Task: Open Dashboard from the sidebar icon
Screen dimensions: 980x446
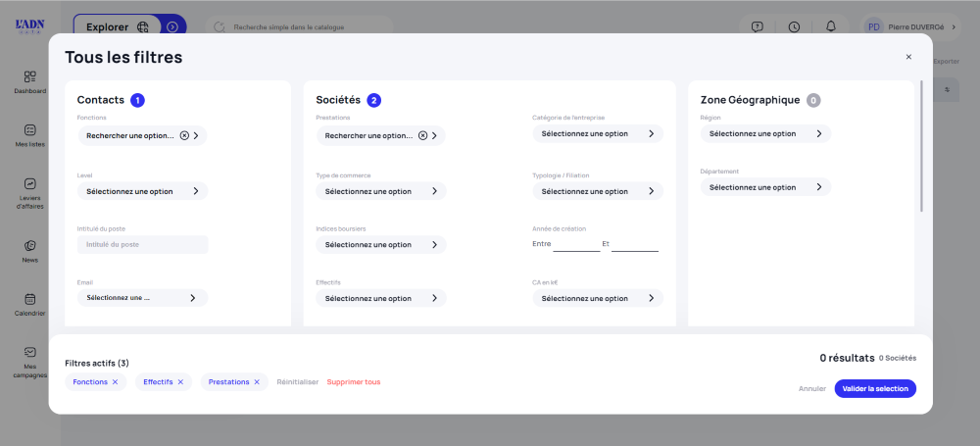Action: [x=29, y=76]
